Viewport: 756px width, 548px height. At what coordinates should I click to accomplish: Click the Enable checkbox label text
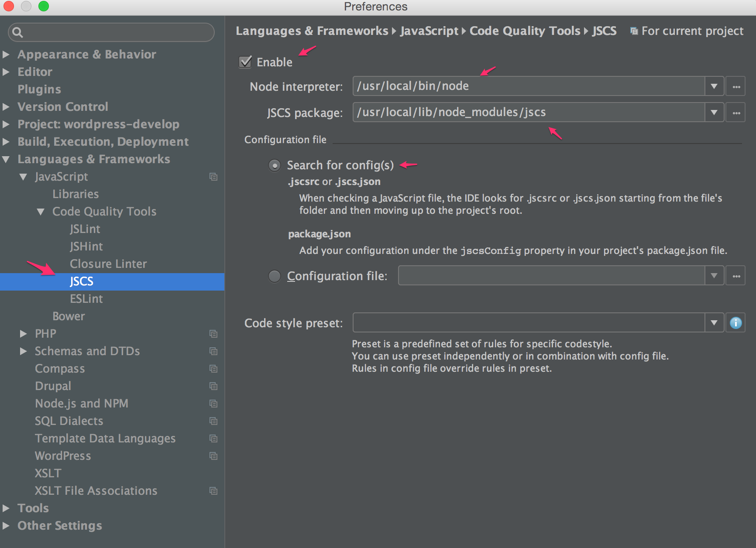(x=275, y=62)
